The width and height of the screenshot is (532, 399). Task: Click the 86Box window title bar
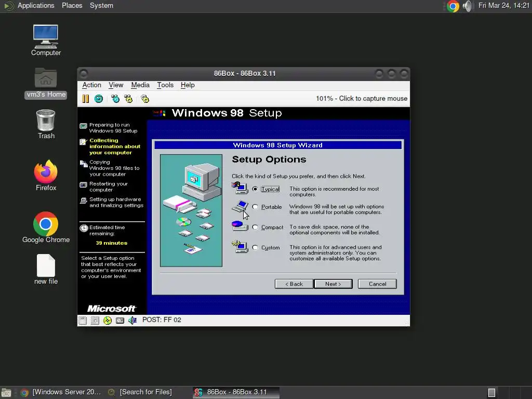point(244,73)
